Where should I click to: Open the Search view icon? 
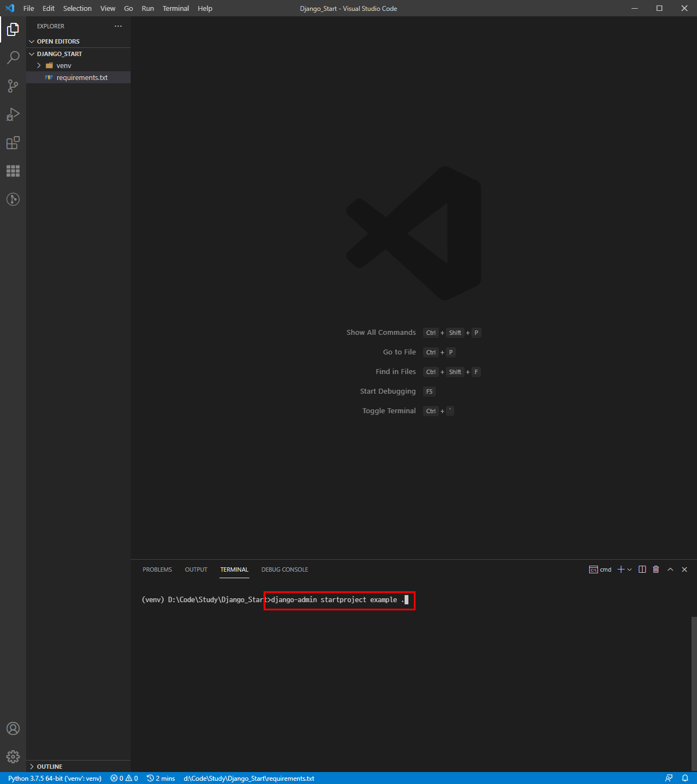(13, 58)
